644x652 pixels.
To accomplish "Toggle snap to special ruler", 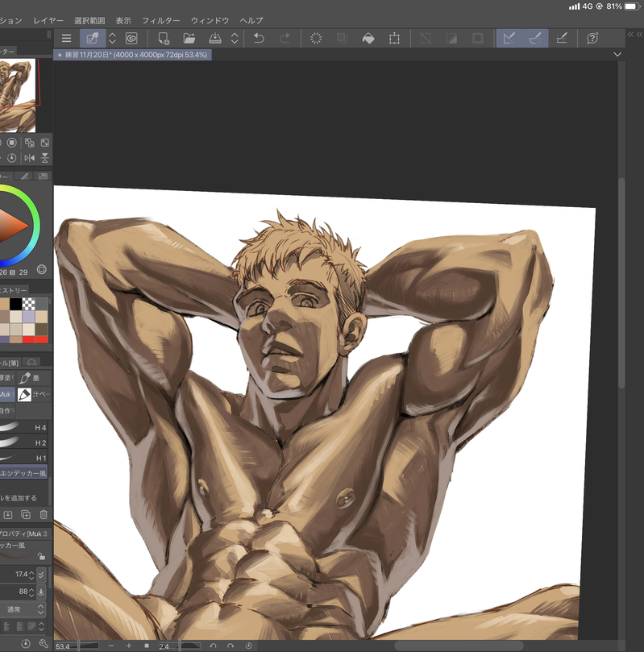I will point(535,39).
